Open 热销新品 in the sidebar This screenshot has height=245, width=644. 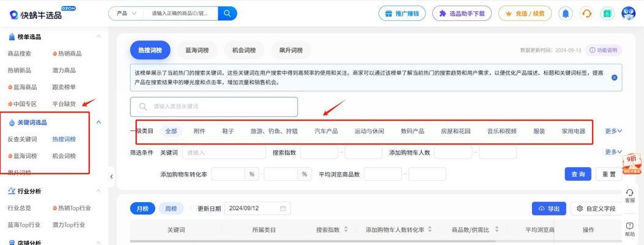click(x=20, y=70)
